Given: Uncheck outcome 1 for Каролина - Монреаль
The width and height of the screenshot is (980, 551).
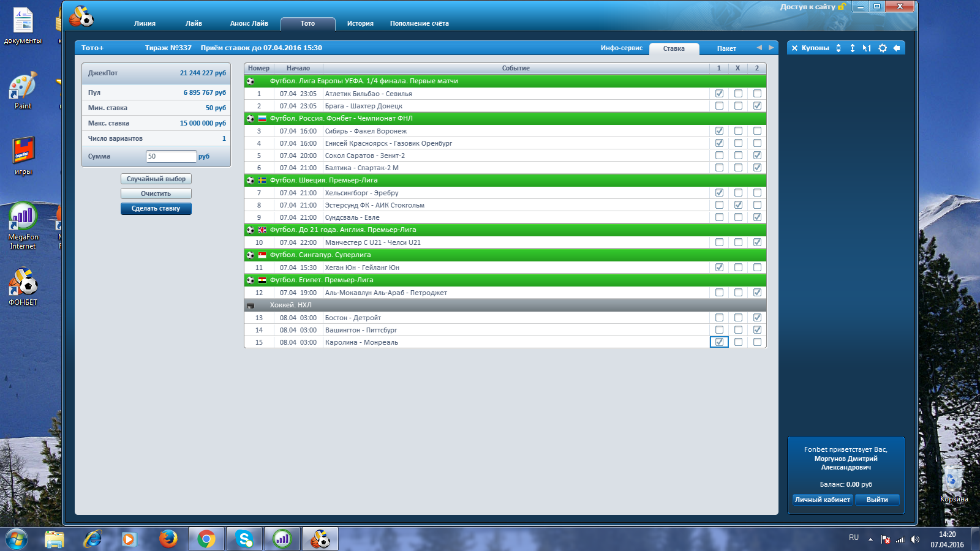Looking at the screenshot, I should (x=719, y=342).
